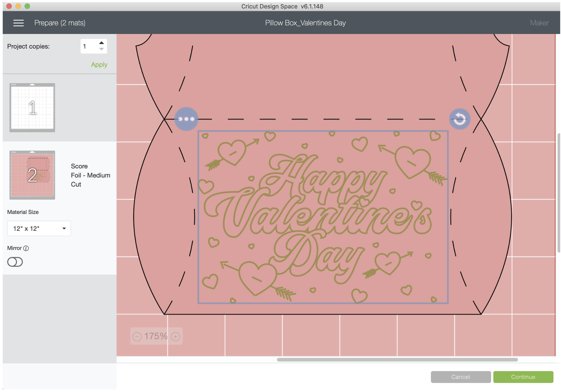The image size is (561, 392).
Task: Click the three-dots options handle on design
Action: pos(186,119)
